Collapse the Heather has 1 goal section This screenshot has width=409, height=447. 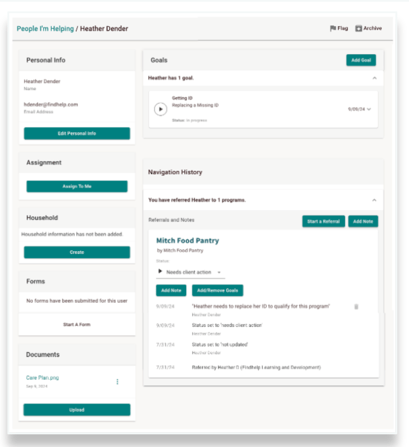click(x=374, y=78)
